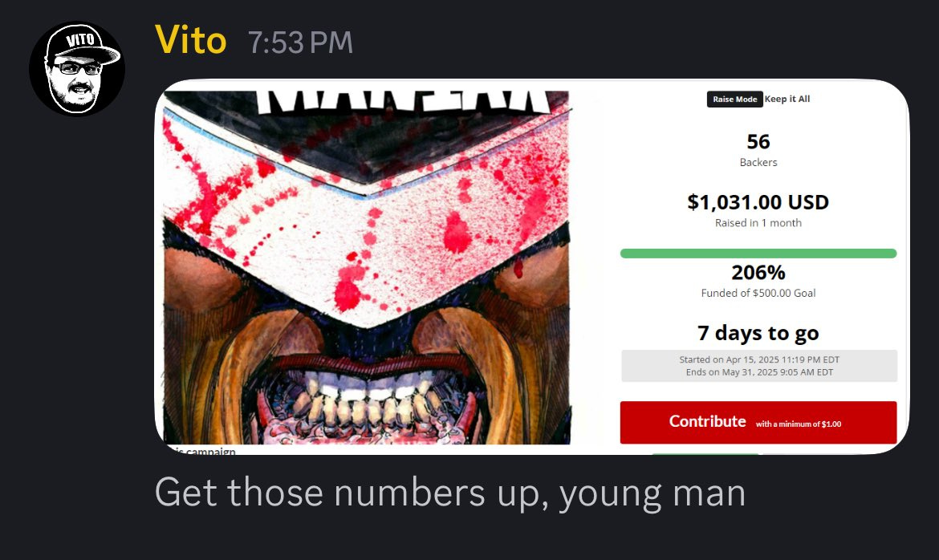Click the 206% funded figure

pos(758,273)
